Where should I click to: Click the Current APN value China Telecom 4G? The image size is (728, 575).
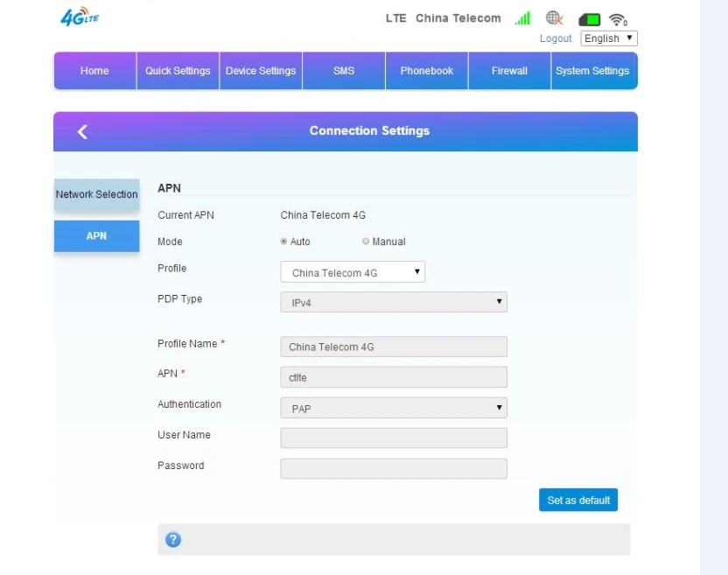tap(323, 215)
